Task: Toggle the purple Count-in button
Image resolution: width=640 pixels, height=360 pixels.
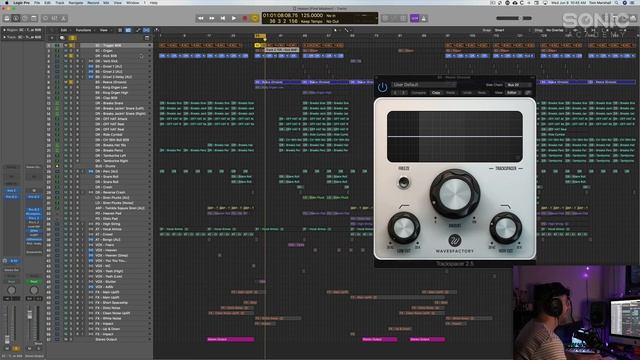Action: pos(415,18)
